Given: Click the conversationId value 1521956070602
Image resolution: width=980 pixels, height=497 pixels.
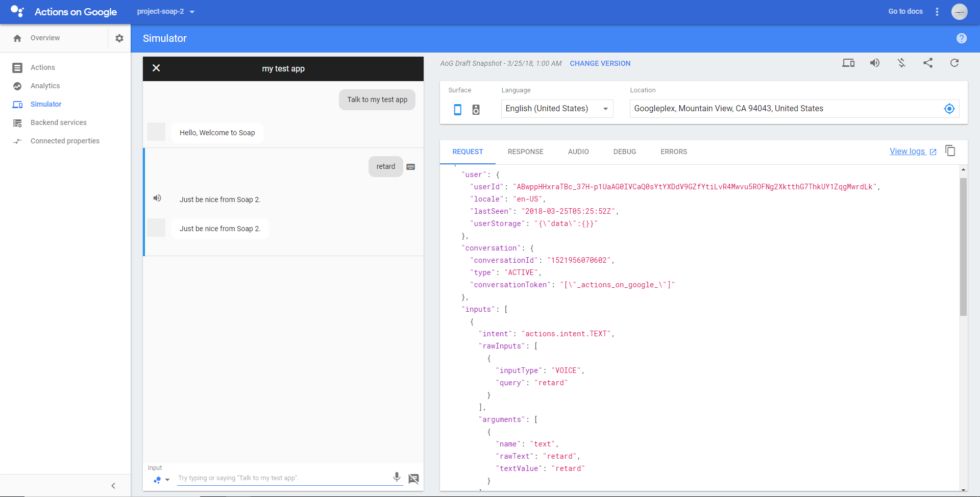Looking at the screenshot, I should coord(579,260).
